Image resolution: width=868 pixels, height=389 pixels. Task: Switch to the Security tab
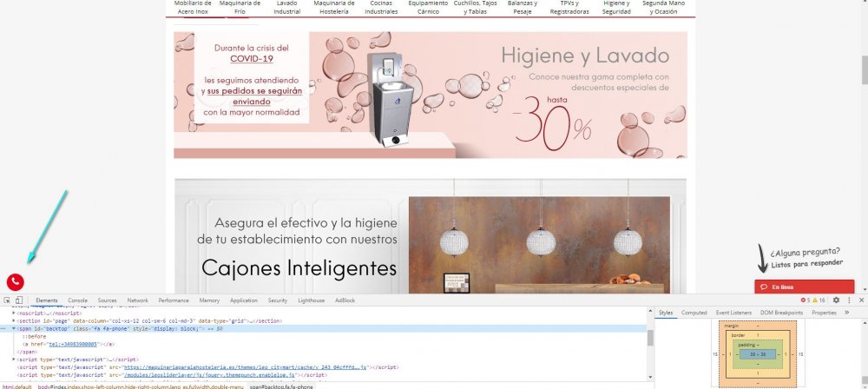[x=278, y=300]
